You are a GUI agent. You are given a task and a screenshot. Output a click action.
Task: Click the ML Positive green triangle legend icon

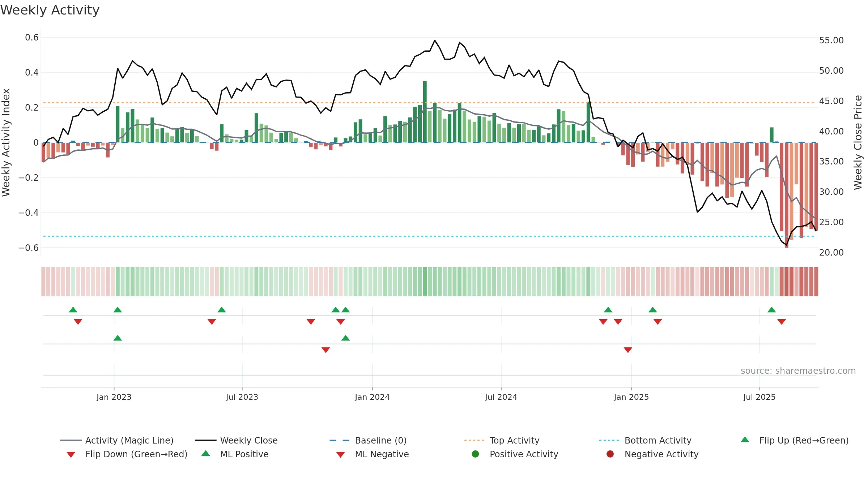coord(206,453)
